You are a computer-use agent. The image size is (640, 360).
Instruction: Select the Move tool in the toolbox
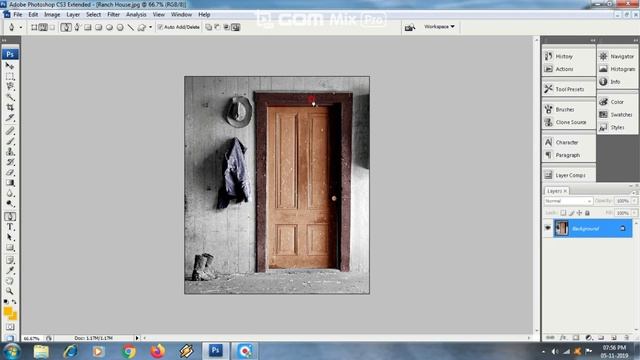pos(10,66)
